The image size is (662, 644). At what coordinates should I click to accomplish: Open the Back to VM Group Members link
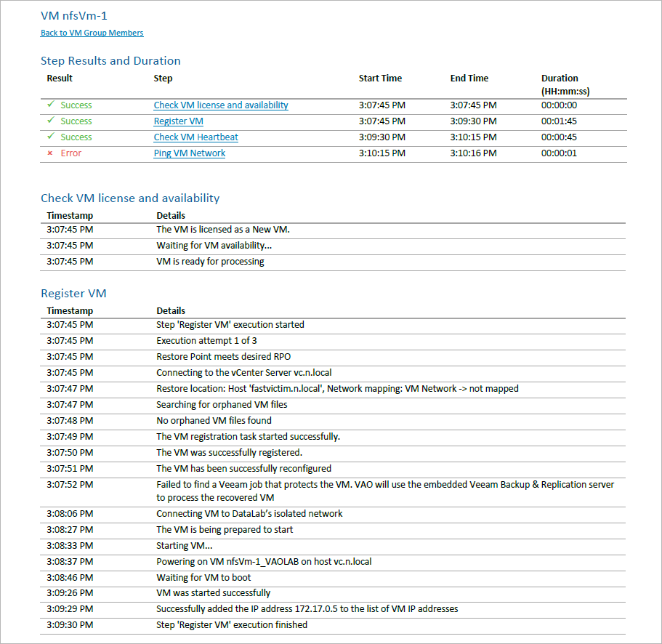pos(92,33)
